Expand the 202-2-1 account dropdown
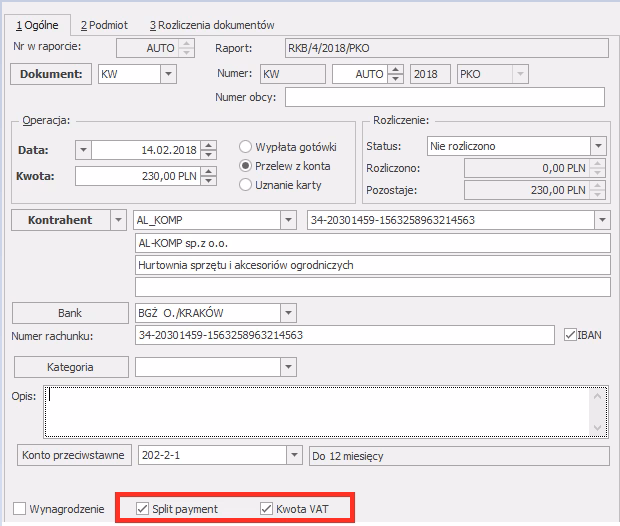The width and height of the screenshot is (620, 526). pyautogui.click(x=294, y=455)
